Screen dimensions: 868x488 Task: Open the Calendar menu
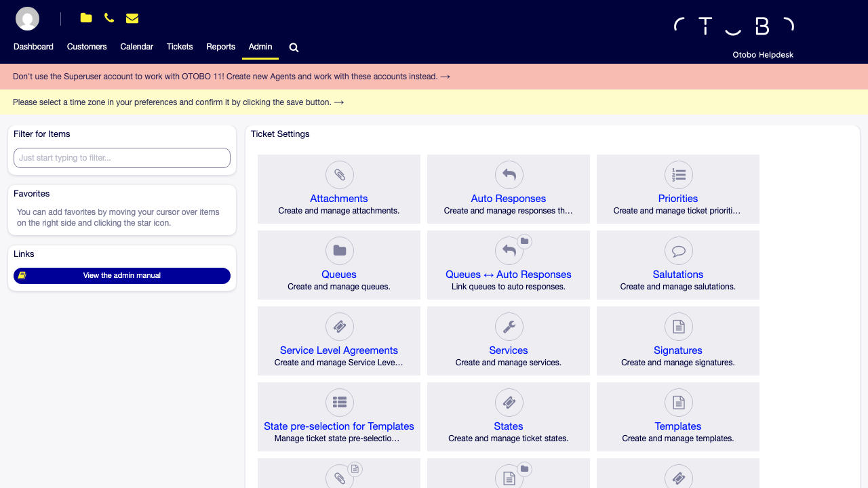click(136, 47)
